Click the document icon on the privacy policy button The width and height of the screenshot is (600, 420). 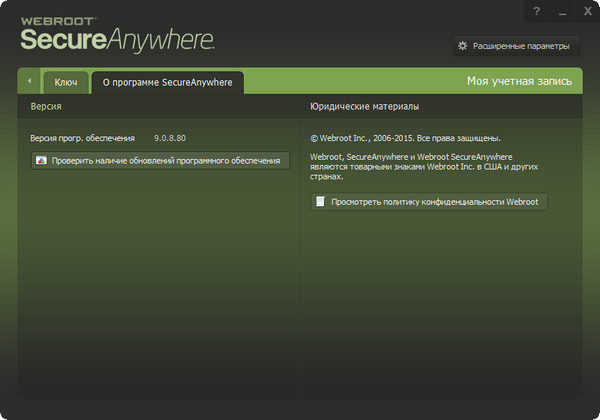(320, 202)
